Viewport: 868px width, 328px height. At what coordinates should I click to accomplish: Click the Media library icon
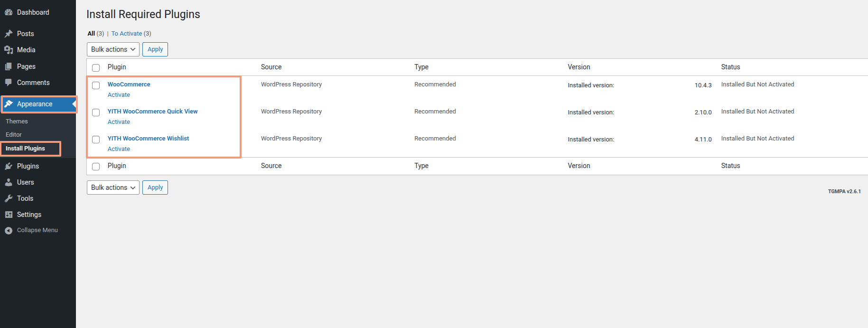9,50
